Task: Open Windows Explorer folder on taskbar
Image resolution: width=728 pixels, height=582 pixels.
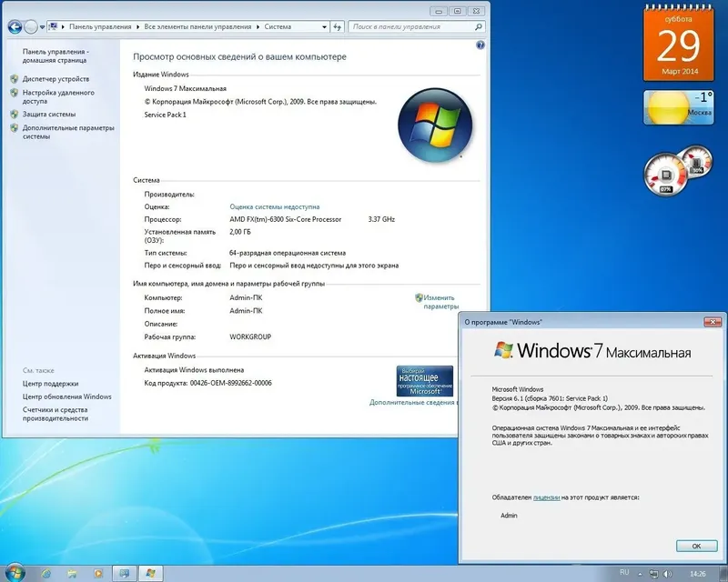Action: (72, 574)
